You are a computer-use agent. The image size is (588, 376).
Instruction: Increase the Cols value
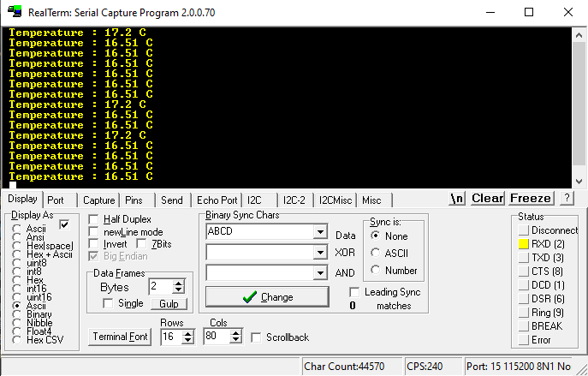tap(236, 333)
